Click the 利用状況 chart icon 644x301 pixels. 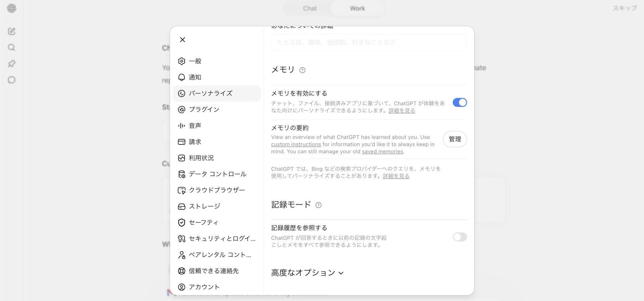[x=181, y=158]
